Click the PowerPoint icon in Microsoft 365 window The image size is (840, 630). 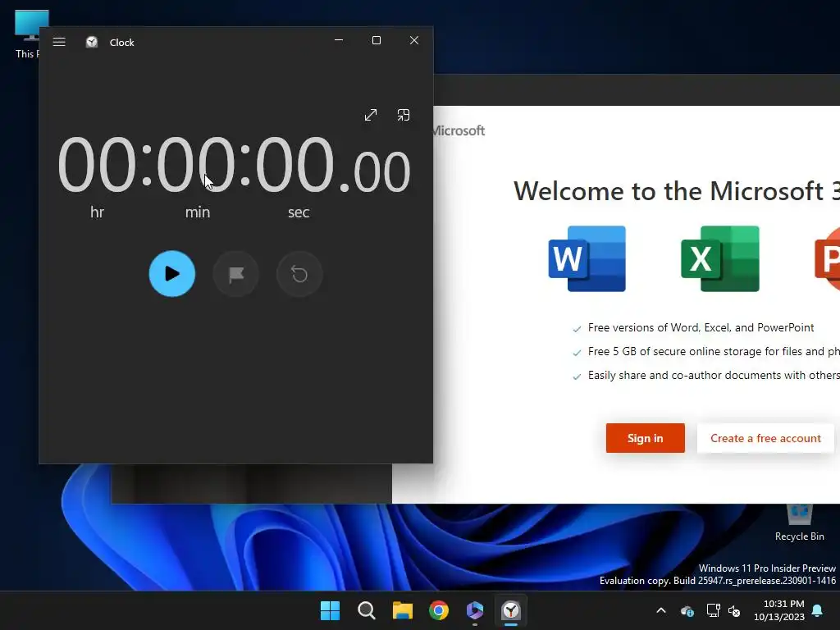click(827, 258)
